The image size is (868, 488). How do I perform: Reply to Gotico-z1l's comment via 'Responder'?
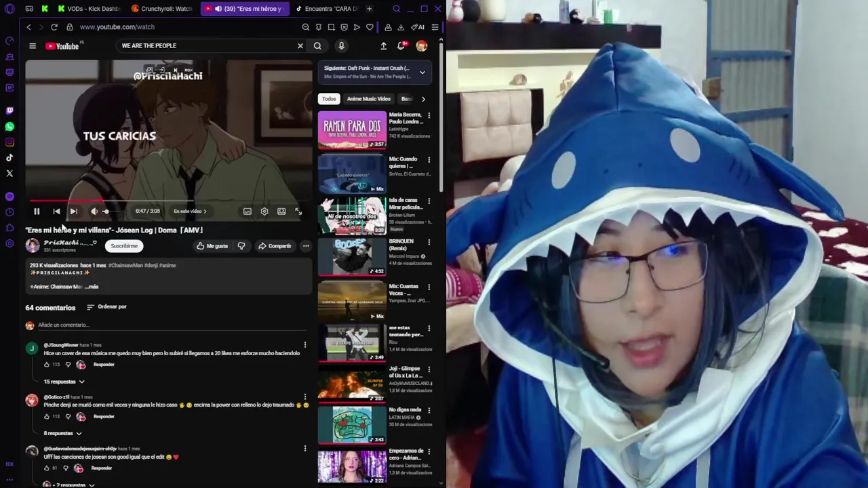pos(104,417)
